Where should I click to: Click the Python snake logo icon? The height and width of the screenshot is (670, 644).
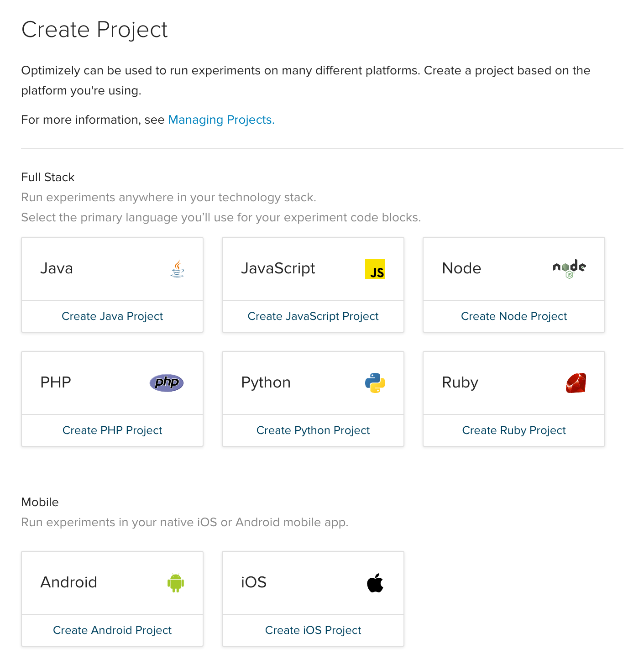pyautogui.click(x=375, y=383)
